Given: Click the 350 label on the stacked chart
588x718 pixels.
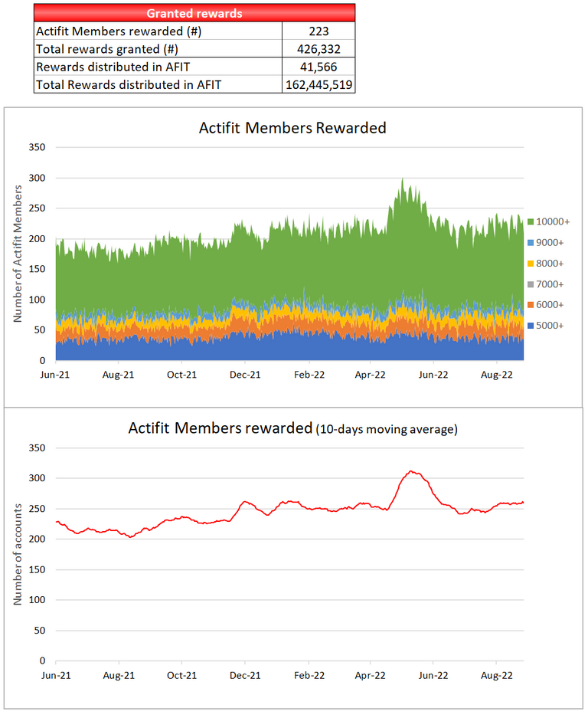Looking at the screenshot, I should click(37, 147).
